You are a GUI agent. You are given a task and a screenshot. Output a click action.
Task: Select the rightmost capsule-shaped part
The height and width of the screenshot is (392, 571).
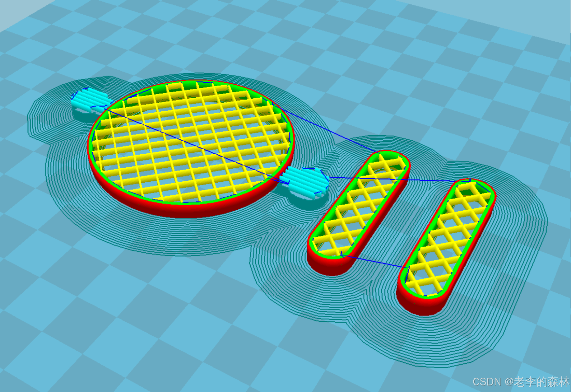click(446, 247)
